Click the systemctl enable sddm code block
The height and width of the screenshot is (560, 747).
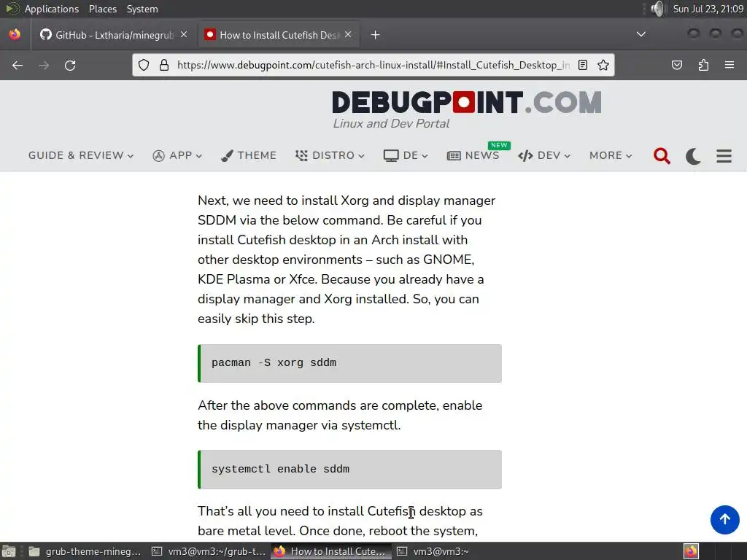tap(349, 470)
